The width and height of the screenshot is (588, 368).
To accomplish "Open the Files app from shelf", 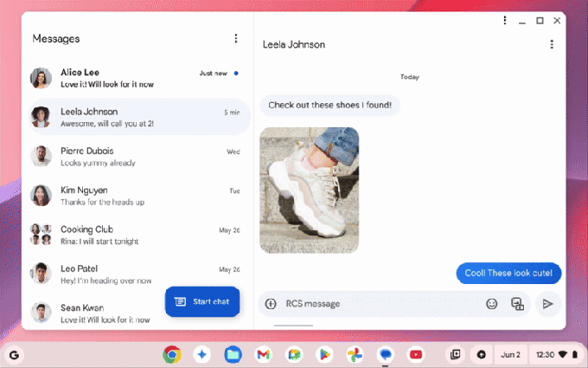I will point(233,354).
